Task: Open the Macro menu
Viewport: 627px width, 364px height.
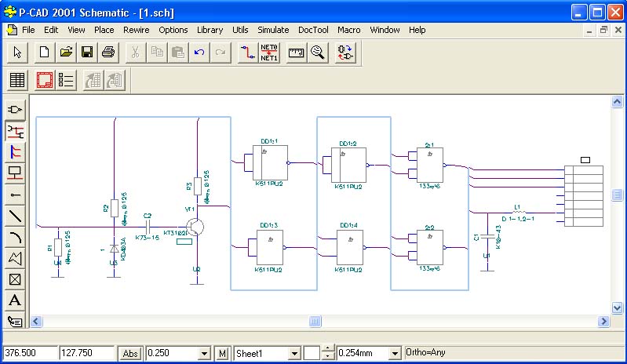Action: click(348, 30)
